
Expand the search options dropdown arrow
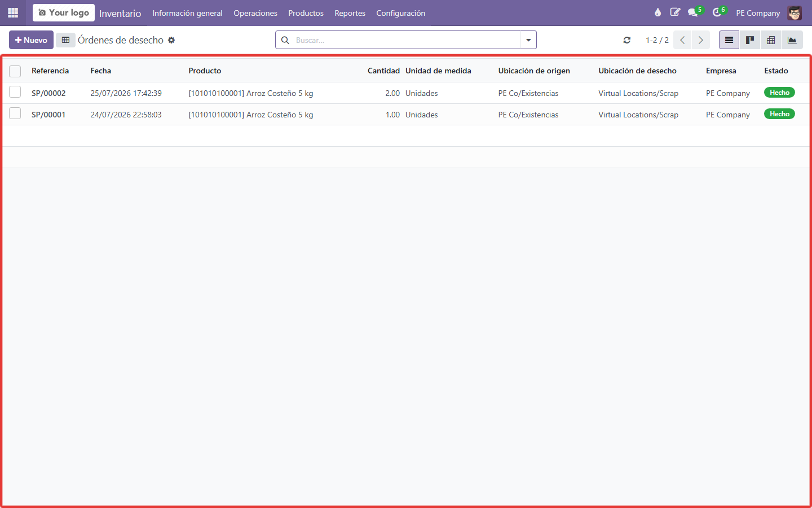tap(528, 40)
